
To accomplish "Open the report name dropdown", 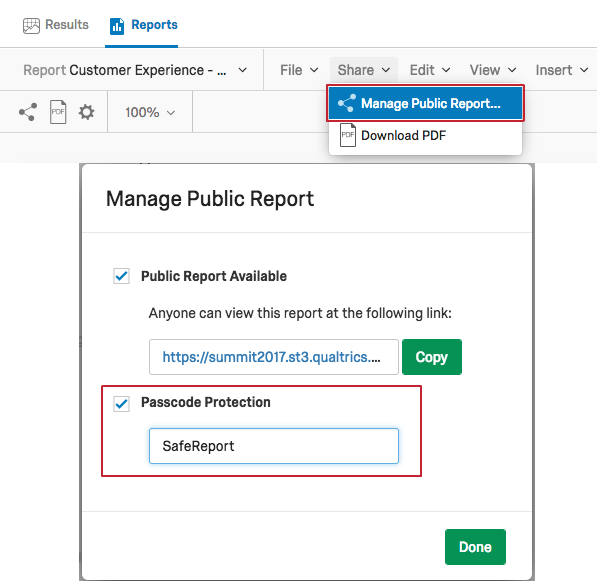I will tap(243, 70).
